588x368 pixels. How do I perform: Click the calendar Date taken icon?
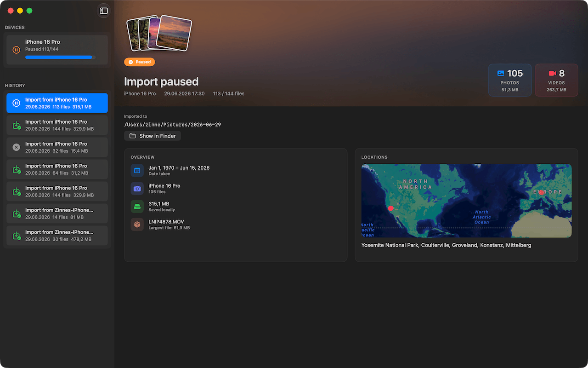click(x=137, y=171)
